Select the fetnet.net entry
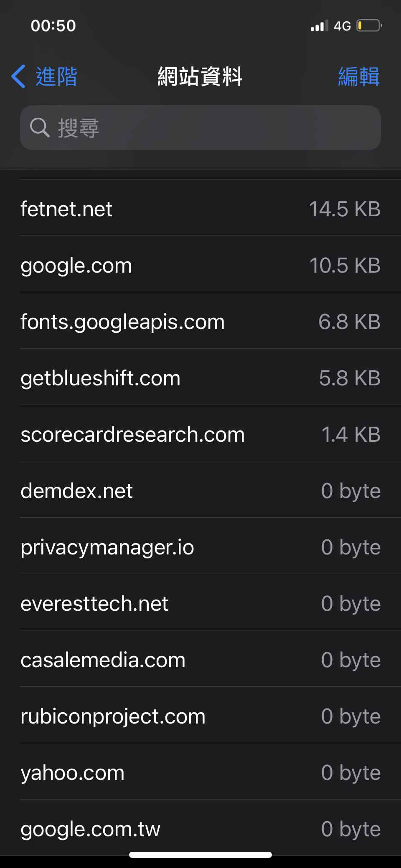 [x=200, y=208]
